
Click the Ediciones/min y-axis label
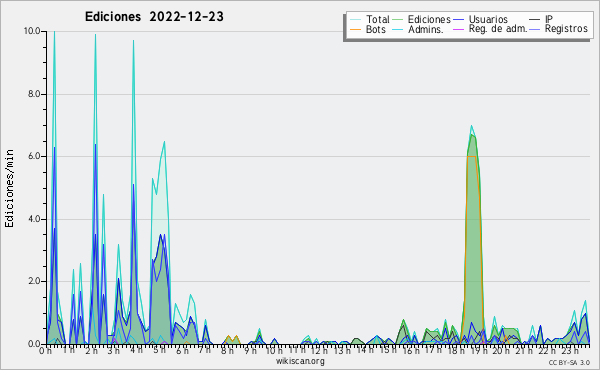[x=9, y=188]
